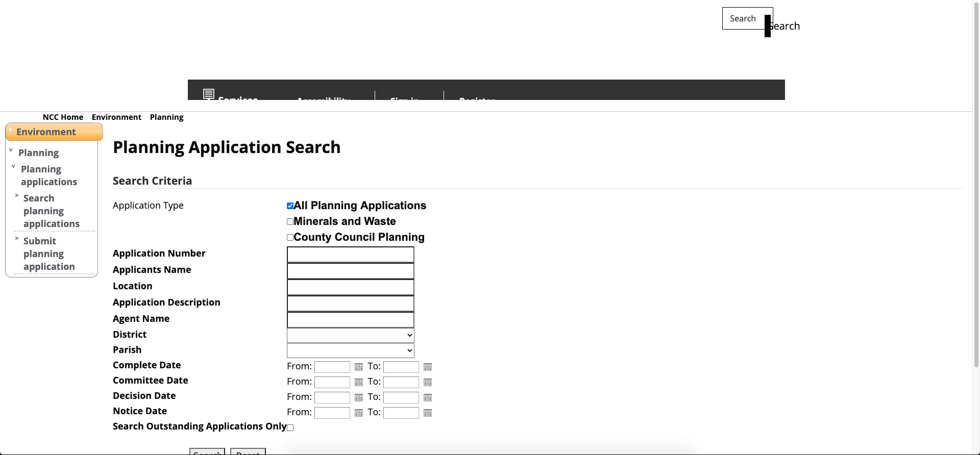The image size is (980, 455).
Task: Enable Search Outstanding Applications Only
Action: [290, 428]
